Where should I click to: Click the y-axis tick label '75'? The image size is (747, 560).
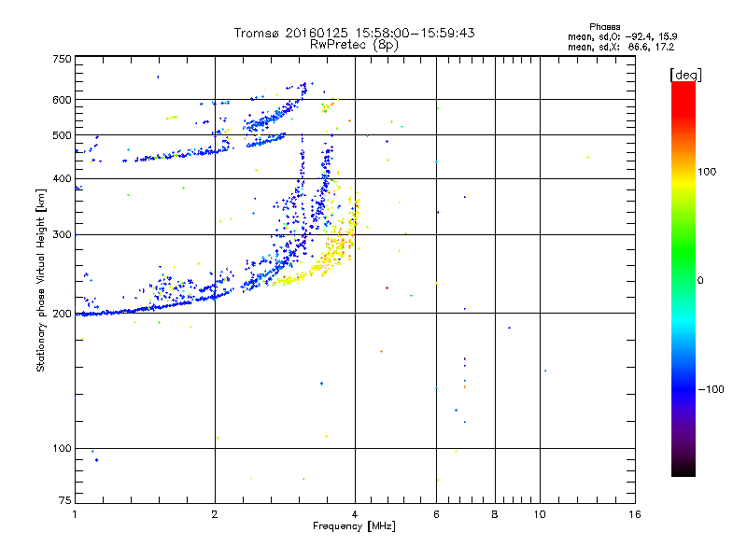tap(65, 500)
